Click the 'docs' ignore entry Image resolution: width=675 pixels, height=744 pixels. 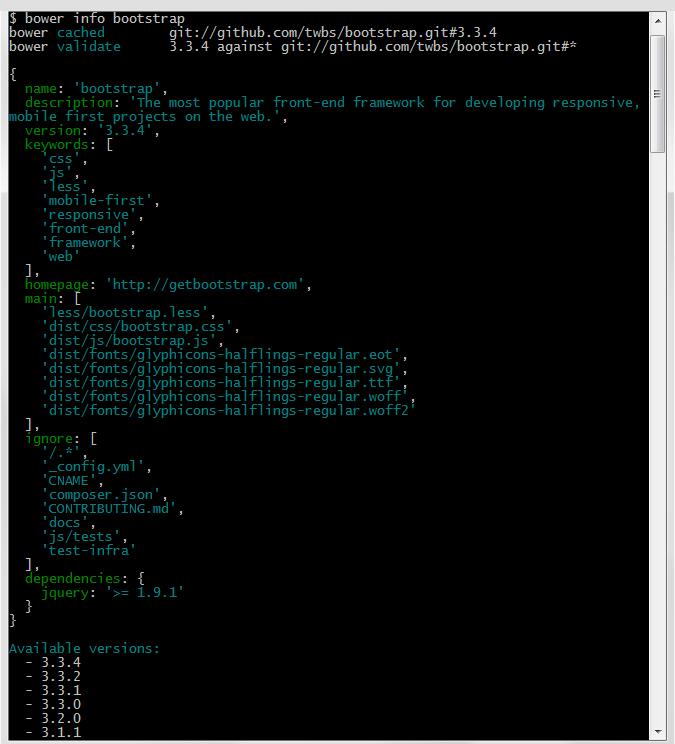[65, 522]
